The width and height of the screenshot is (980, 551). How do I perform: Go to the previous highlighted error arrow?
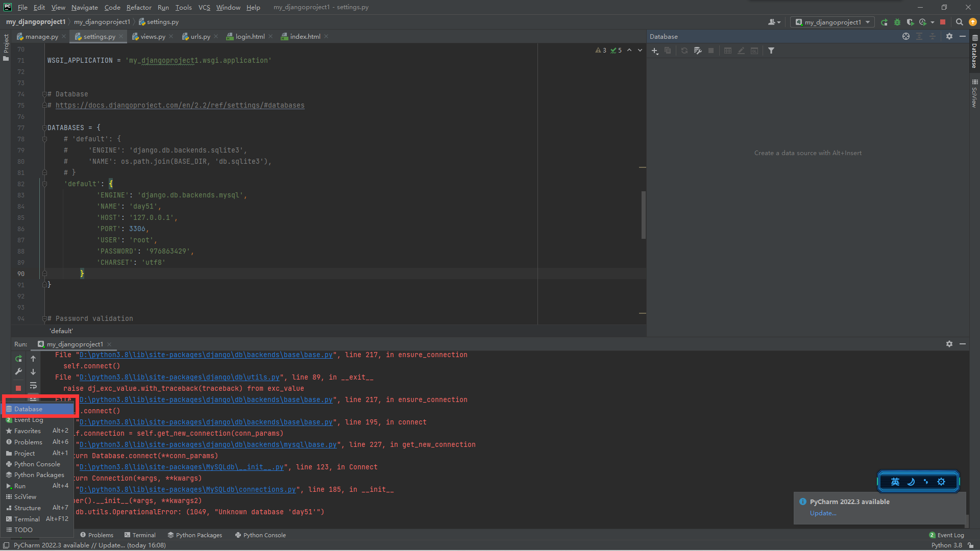(x=629, y=50)
